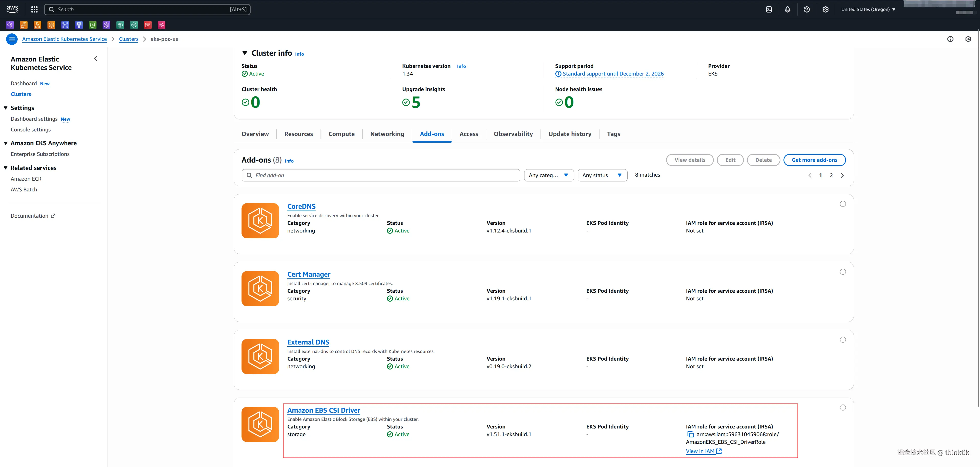
Task: Switch to the Resources tab
Action: click(x=298, y=134)
